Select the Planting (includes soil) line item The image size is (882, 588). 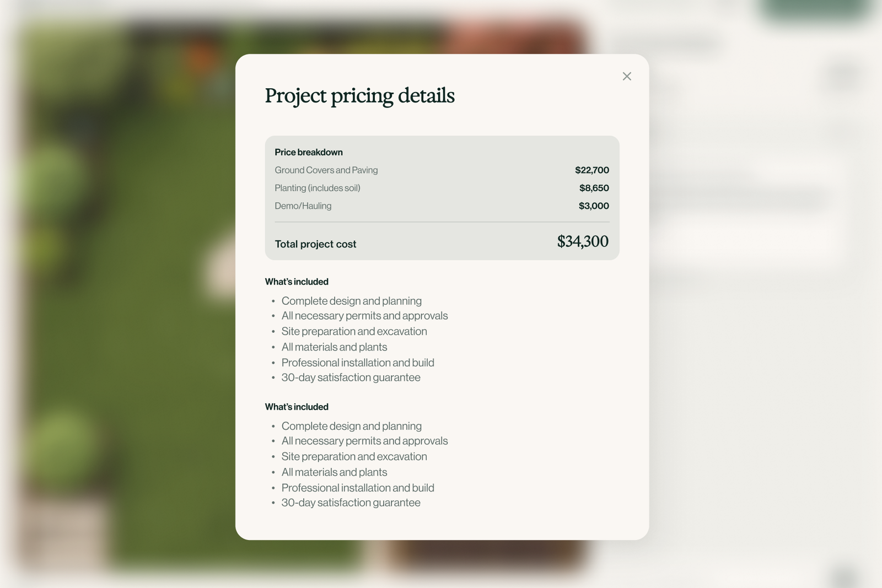[318, 188]
